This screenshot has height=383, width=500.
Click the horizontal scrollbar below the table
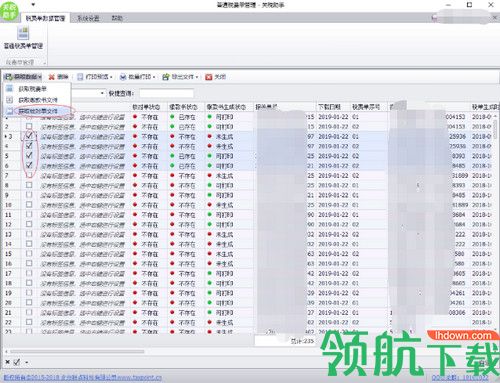point(77,351)
